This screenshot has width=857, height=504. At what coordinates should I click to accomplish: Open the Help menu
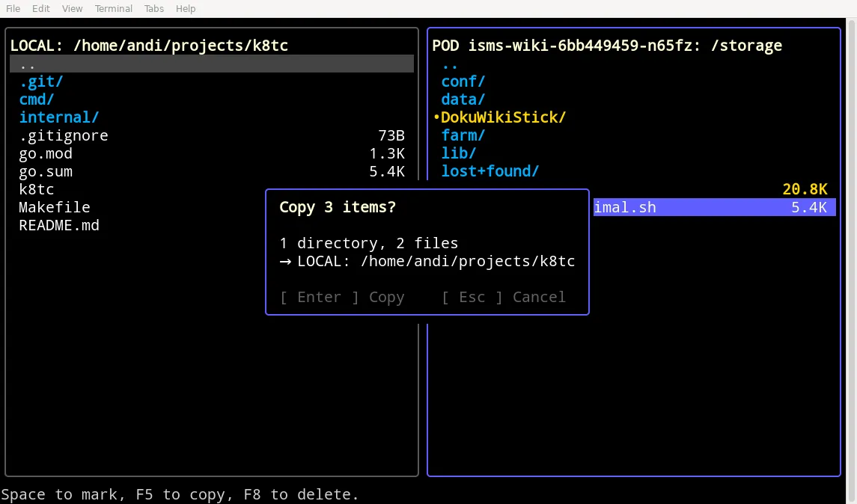(x=186, y=9)
